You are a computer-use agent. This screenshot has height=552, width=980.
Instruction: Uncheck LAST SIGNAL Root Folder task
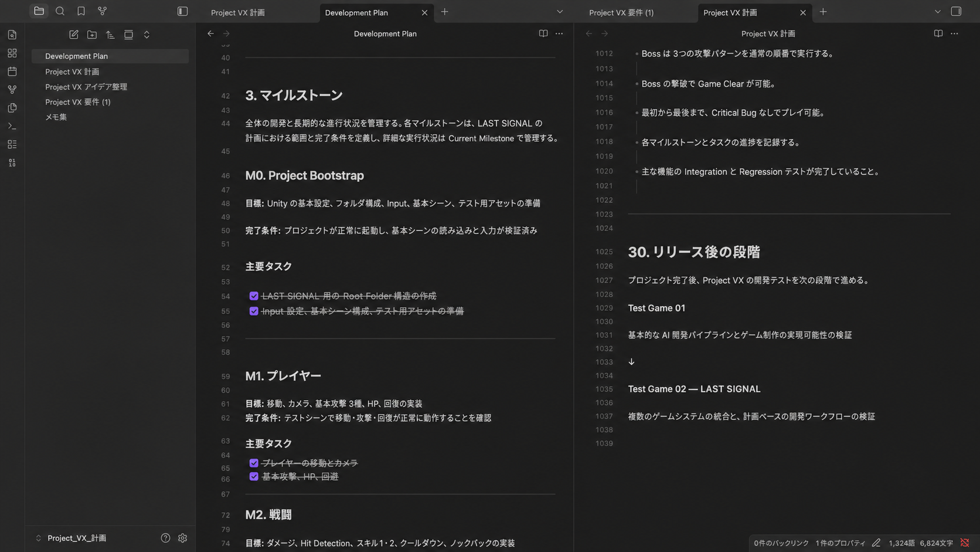click(254, 296)
